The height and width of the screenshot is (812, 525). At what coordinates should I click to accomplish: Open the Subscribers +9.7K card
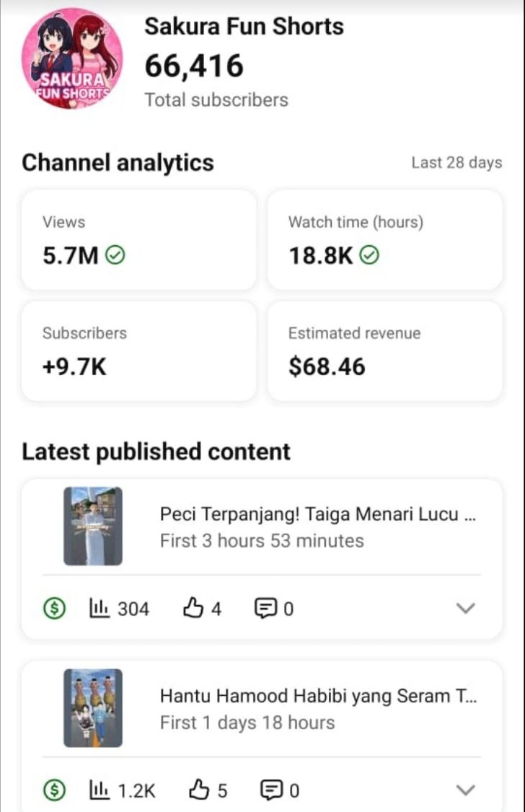pos(138,351)
